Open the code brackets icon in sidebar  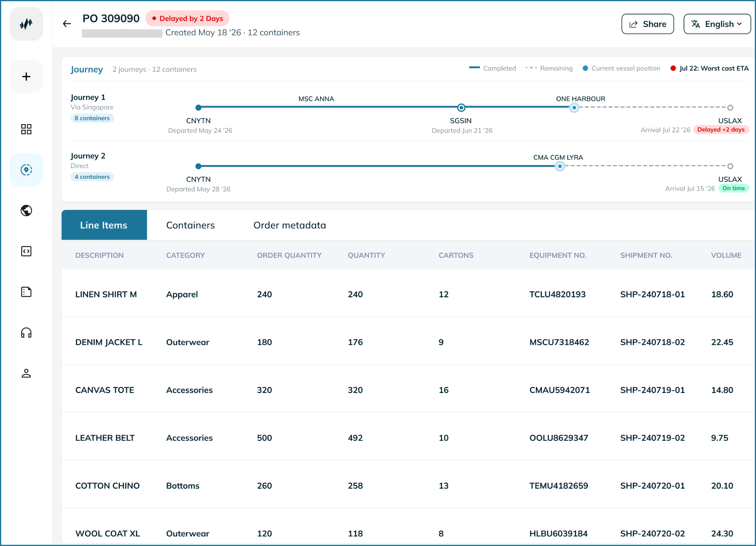pyautogui.click(x=26, y=251)
